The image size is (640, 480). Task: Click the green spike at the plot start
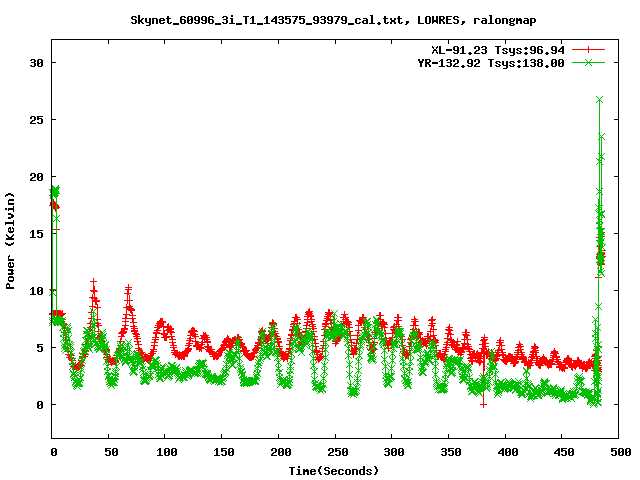[55, 190]
